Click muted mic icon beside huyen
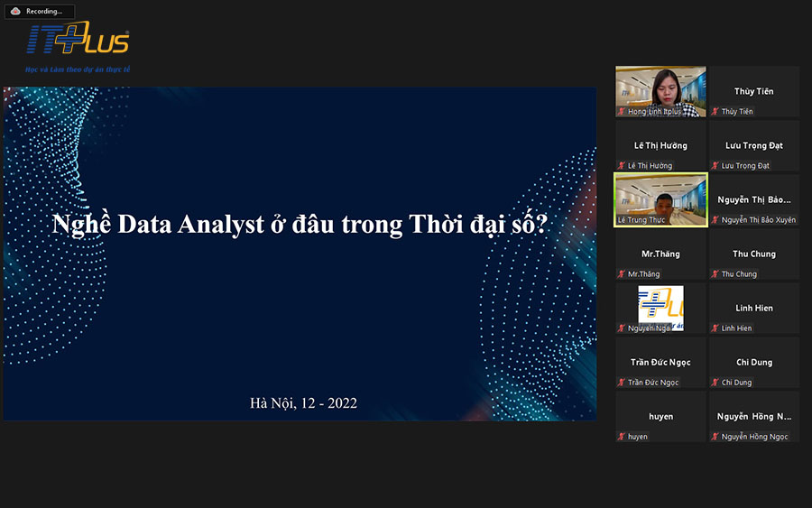This screenshot has width=812, height=508. (x=622, y=437)
